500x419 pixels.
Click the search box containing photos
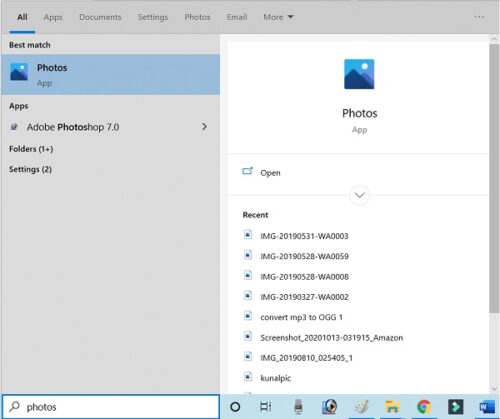tap(111, 407)
